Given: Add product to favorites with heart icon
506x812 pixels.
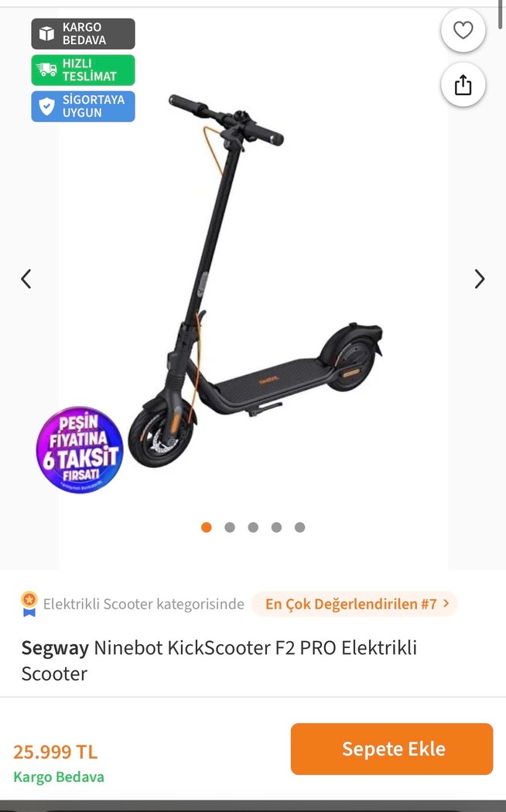Looking at the screenshot, I should coord(463,31).
